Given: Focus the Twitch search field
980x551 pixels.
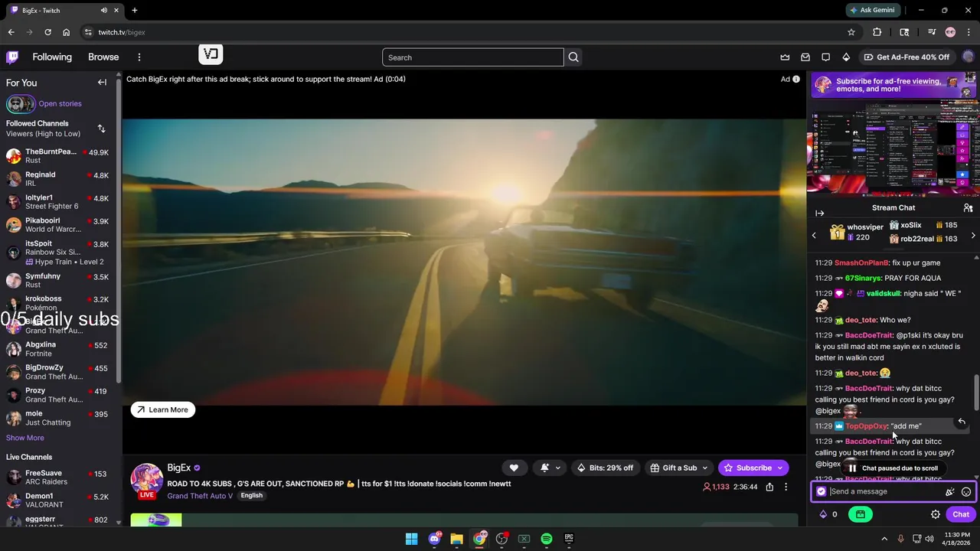Looking at the screenshot, I should coord(472,57).
